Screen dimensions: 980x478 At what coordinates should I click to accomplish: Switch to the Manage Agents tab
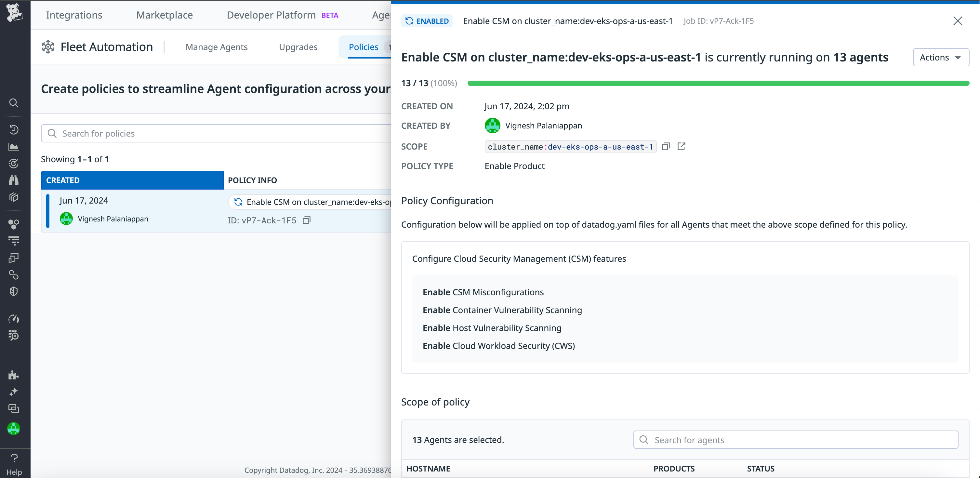coord(217,46)
